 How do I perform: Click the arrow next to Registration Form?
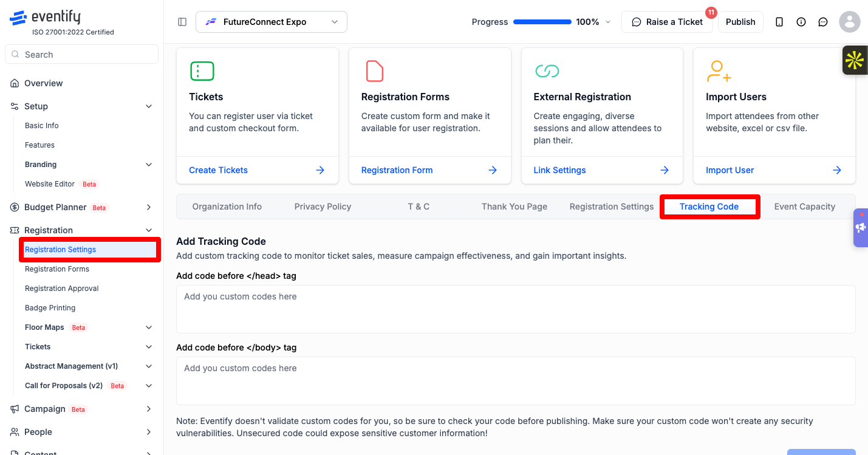(x=493, y=170)
